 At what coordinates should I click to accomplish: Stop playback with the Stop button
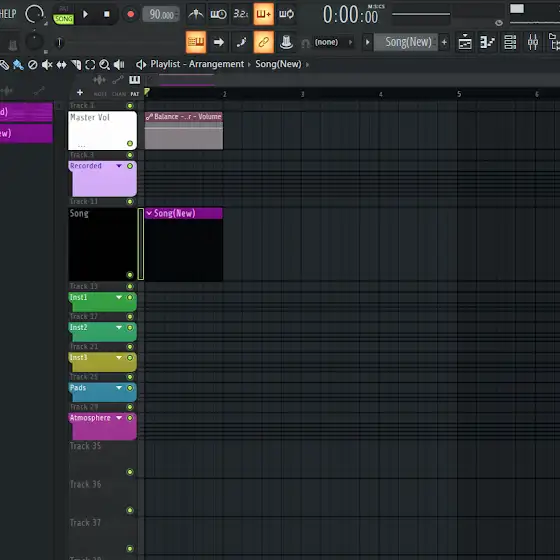tap(106, 14)
